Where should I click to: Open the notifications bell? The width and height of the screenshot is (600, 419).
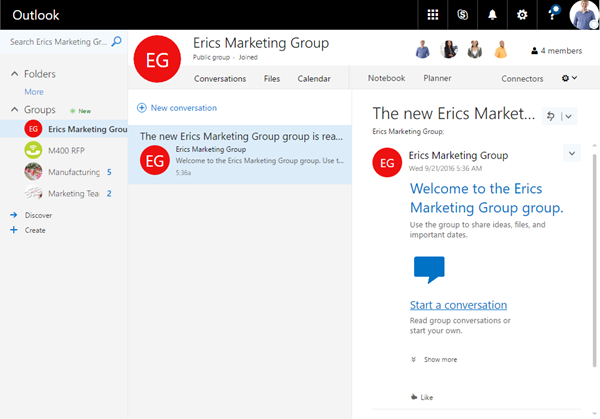click(x=492, y=15)
